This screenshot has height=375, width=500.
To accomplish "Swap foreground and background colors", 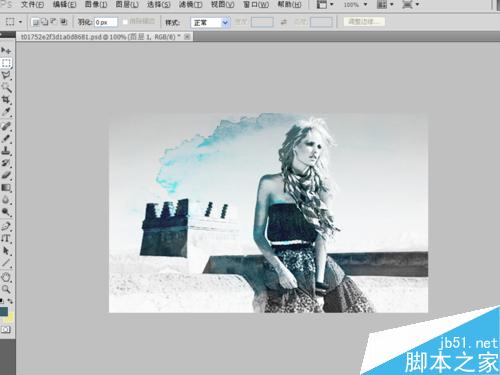I will [11, 301].
